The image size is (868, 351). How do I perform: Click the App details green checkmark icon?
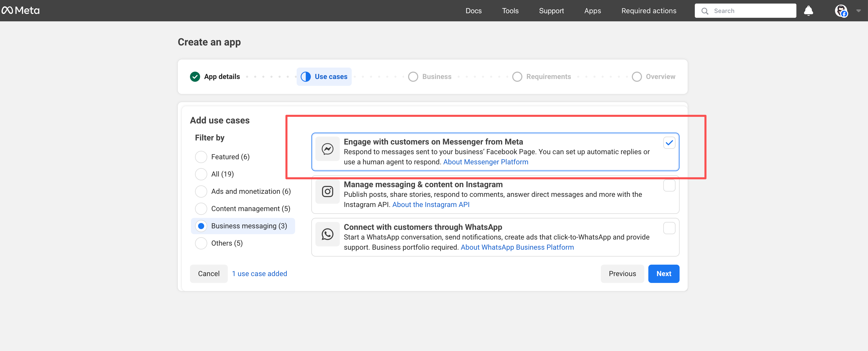[x=195, y=77]
